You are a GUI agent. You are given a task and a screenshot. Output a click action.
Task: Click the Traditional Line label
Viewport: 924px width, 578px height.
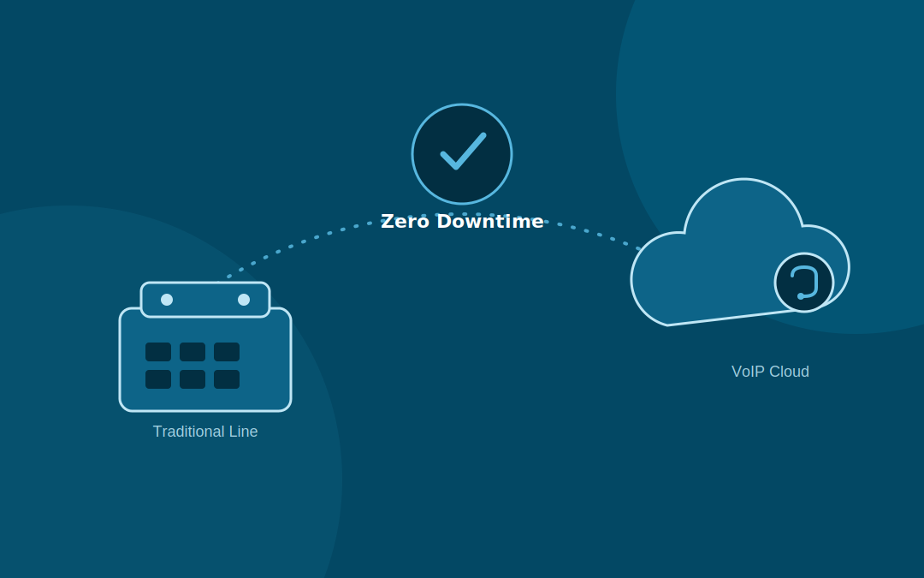(x=205, y=431)
